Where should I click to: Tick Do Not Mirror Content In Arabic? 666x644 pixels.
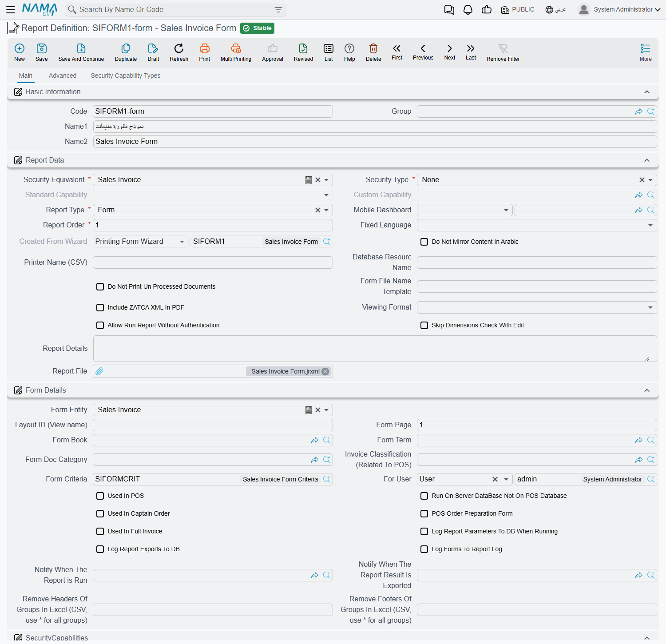pyautogui.click(x=424, y=242)
